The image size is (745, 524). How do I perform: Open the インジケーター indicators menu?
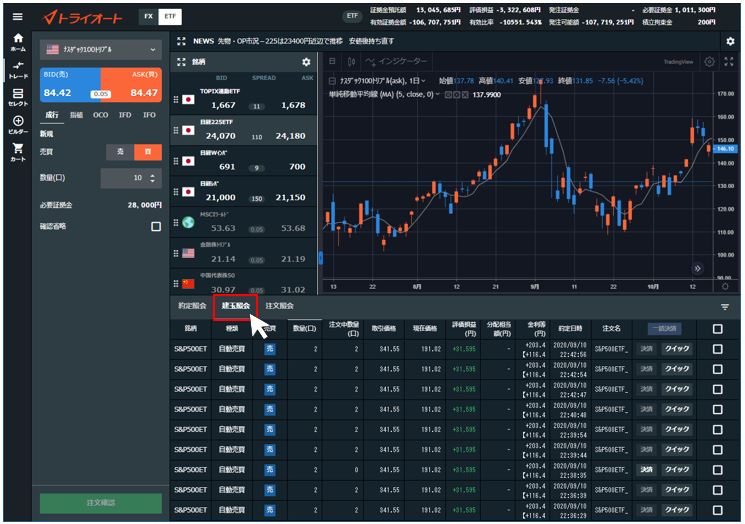tap(397, 61)
